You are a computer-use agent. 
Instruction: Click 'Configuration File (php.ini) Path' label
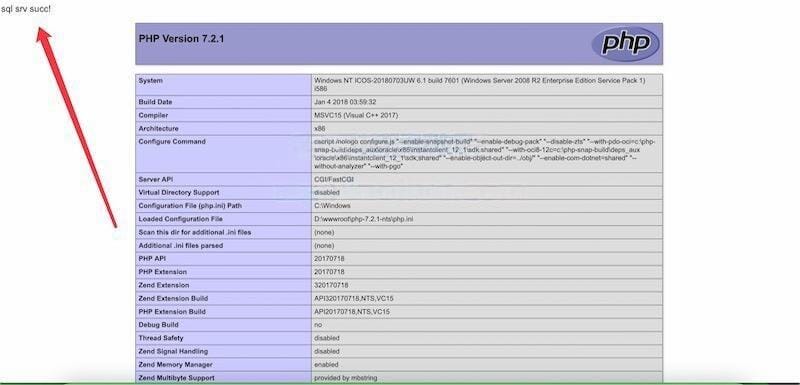coord(190,206)
